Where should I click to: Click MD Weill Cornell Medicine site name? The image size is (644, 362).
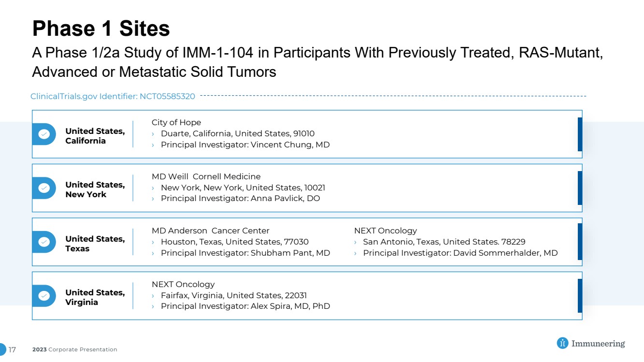point(206,176)
